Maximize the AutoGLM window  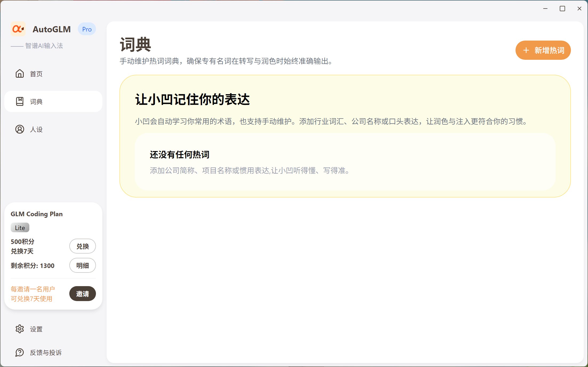point(562,9)
